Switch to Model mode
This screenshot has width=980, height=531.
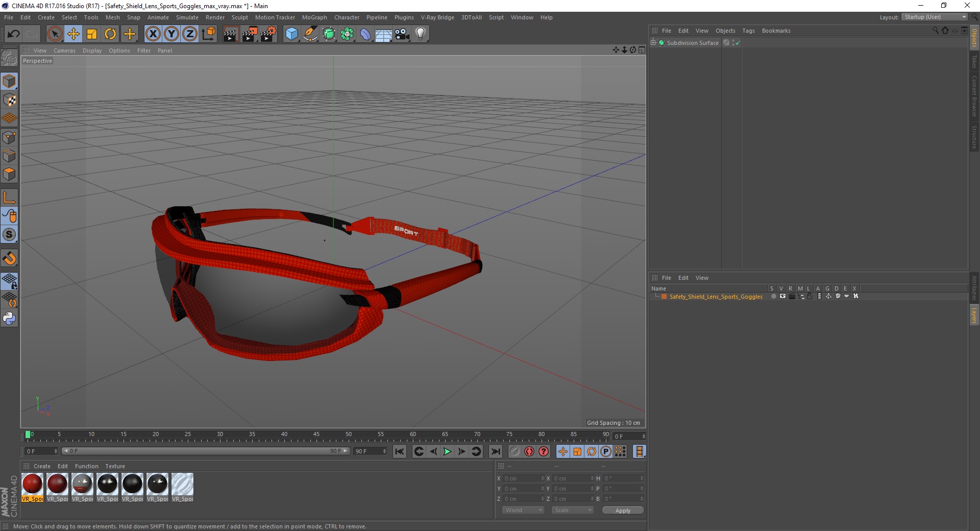pos(9,82)
